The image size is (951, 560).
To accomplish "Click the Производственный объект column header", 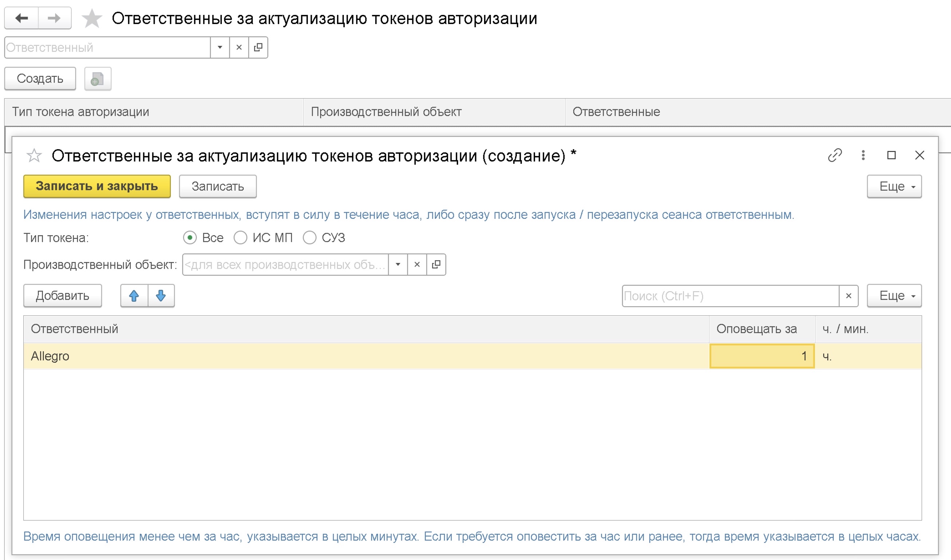I will [435, 112].
